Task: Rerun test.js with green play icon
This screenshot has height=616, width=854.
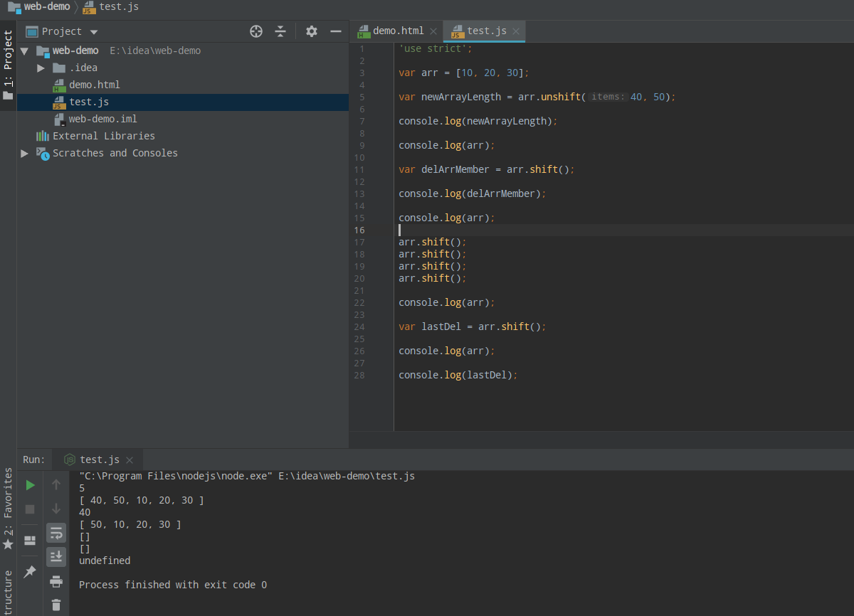Action: 30,485
